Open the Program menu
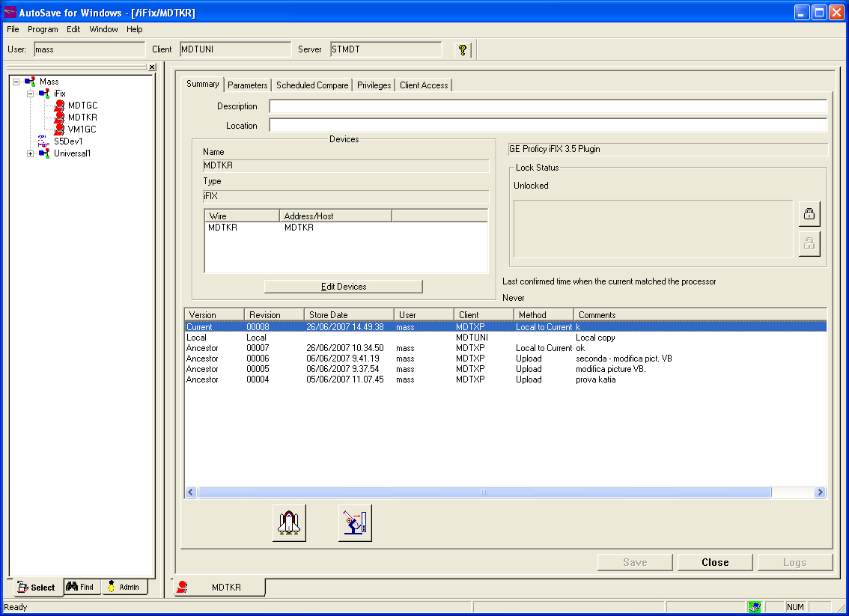 (43, 29)
